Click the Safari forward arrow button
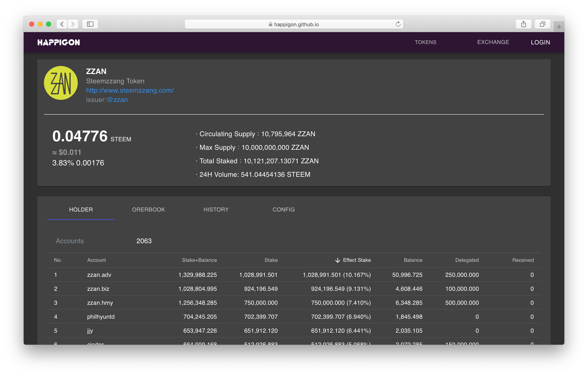 click(x=73, y=24)
